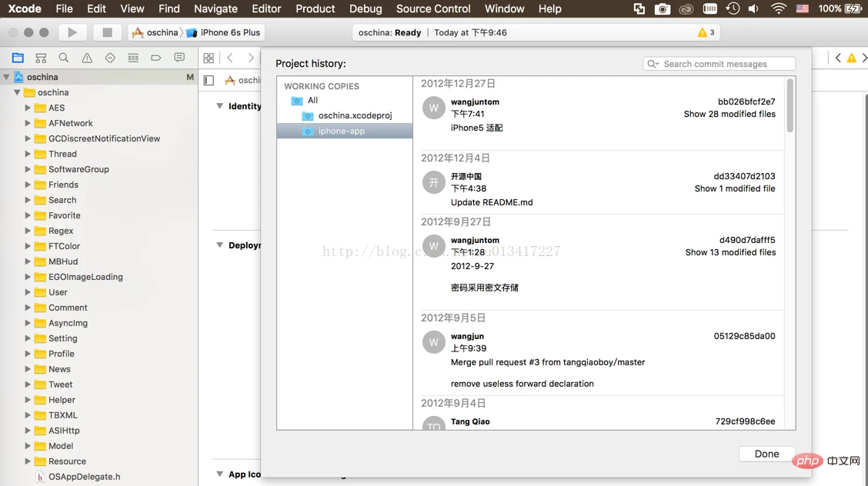Open the Project navigator folder icon
Screen dimensions: 868x486
(x=18, y=58)
